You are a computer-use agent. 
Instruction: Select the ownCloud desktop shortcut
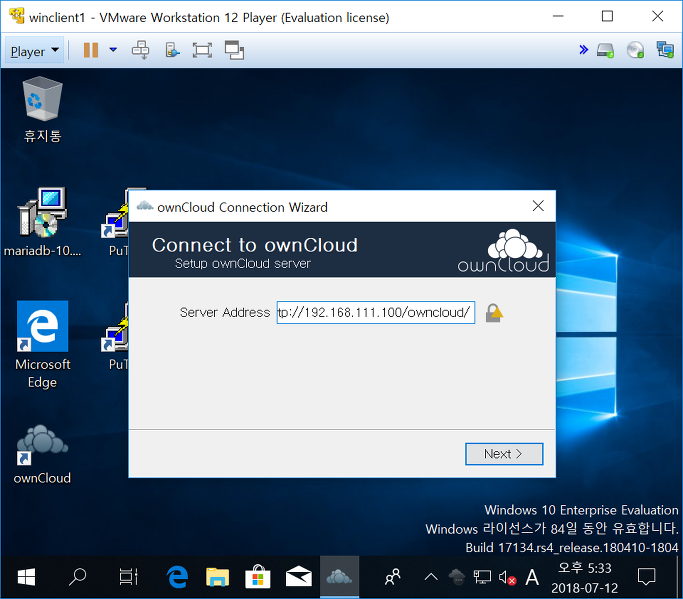point(42,454)
